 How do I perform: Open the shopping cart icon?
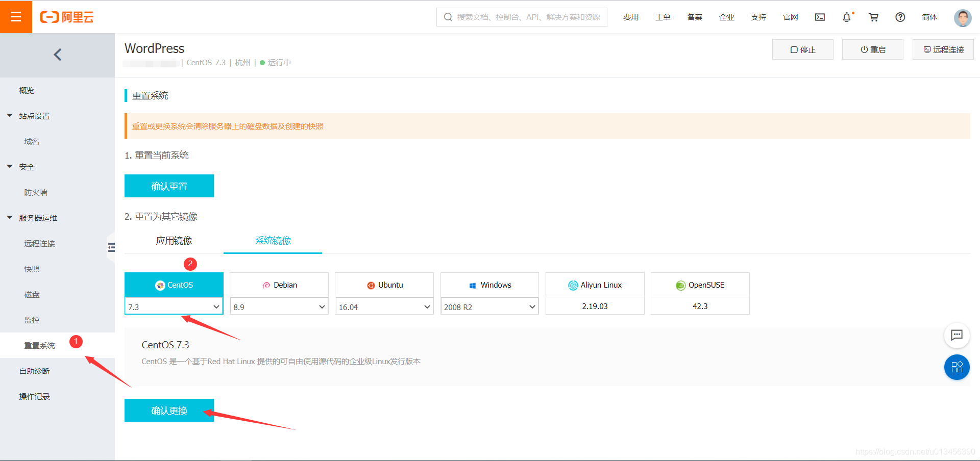[x=873, y=17]
